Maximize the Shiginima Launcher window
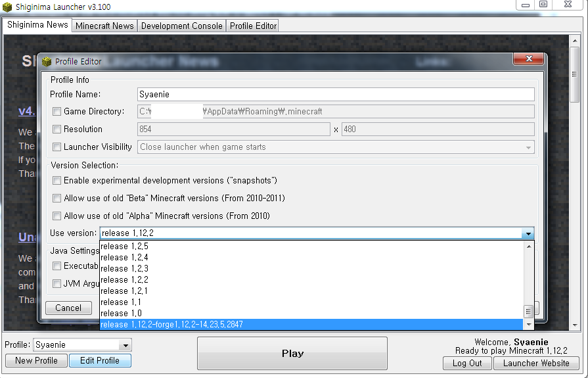588x378 pixels. point(543,5)
